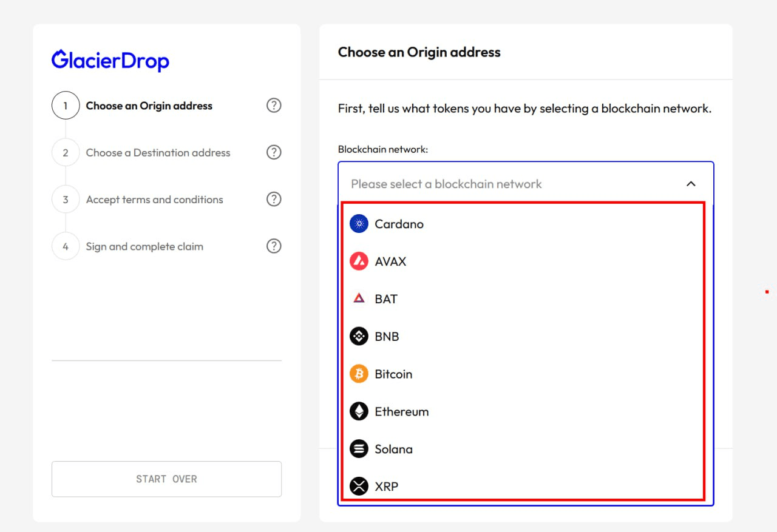Click the BNB logo icon
Image resolution: width=777 pixels, height=532 pixels.
pyautogui.click(x=359, y=336)
